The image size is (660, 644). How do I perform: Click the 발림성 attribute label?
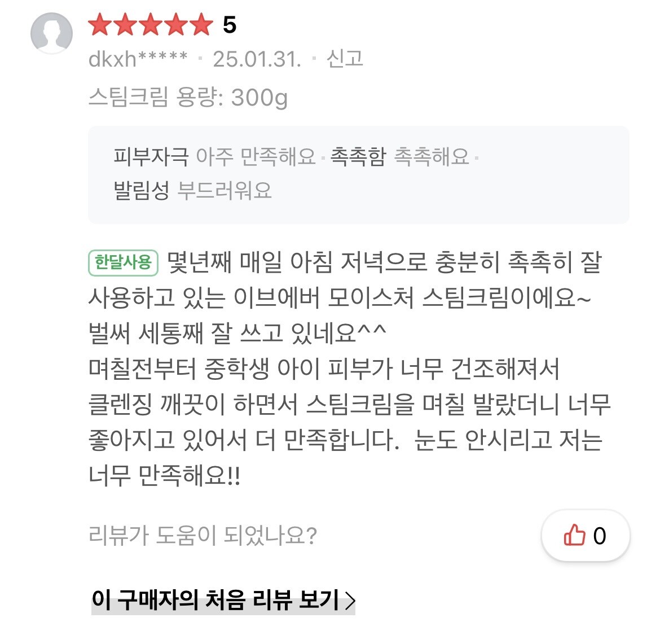point(141,190)
